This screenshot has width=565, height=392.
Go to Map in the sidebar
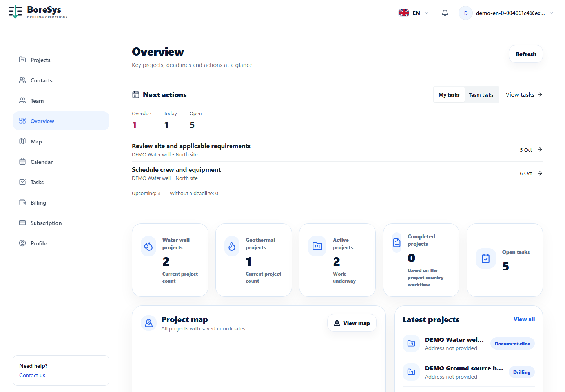pos(61,141)
